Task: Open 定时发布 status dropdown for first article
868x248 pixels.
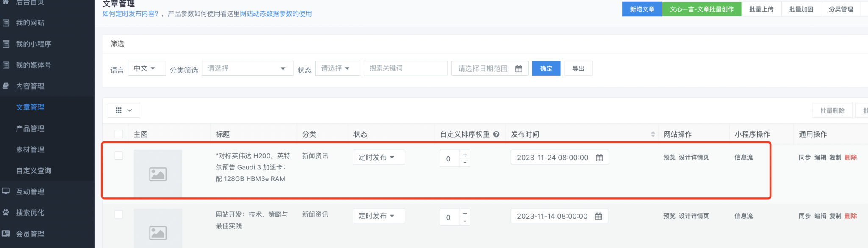Action: coord(378,158)
